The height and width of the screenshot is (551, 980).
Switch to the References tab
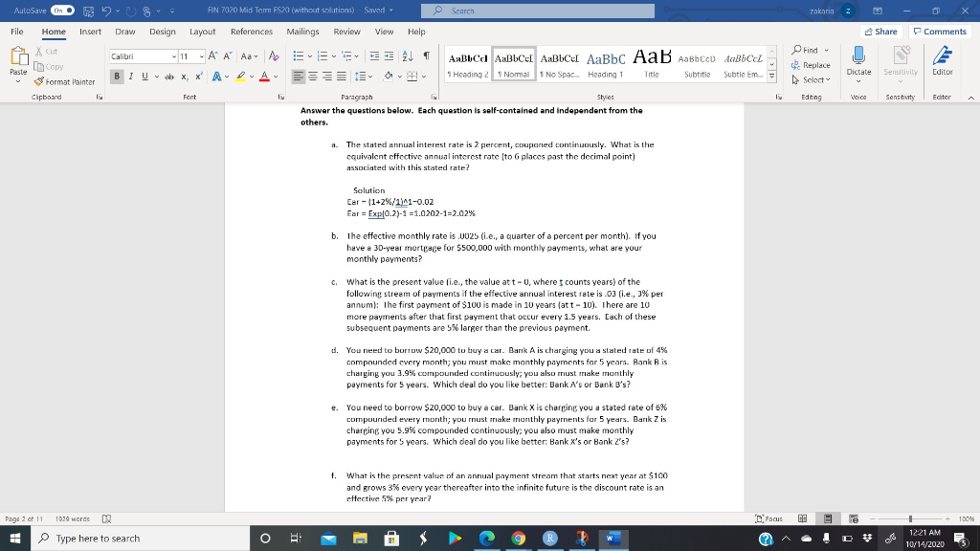coord(252,32)
